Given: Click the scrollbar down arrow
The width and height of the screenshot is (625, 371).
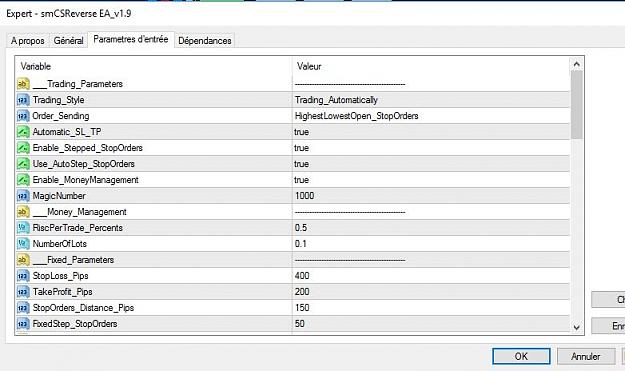Looking at the screenshot, I should [x=576, y=328].
